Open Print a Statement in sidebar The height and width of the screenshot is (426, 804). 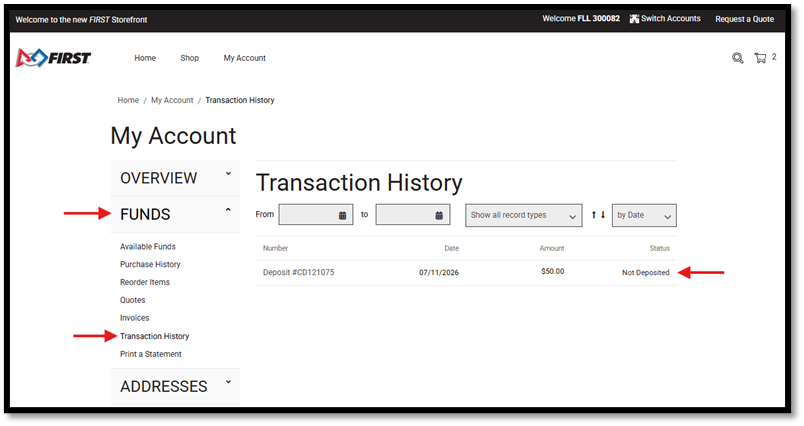click(x=151, y=354)
